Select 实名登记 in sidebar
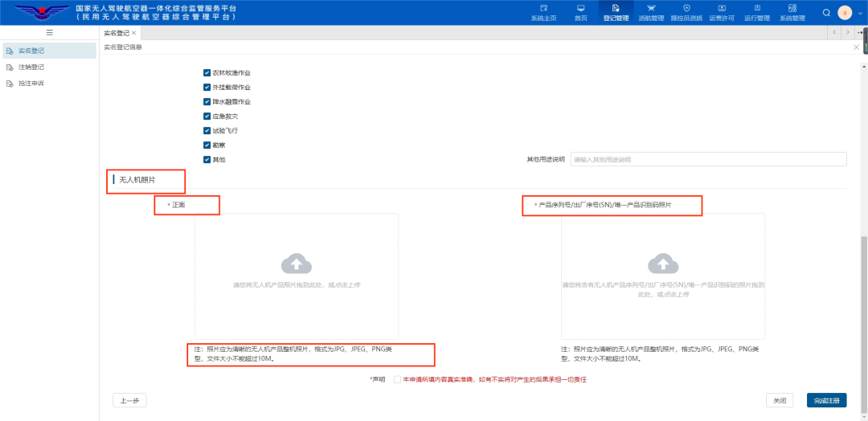This screenshot has width=868, height=421. (x=49, y=51)
